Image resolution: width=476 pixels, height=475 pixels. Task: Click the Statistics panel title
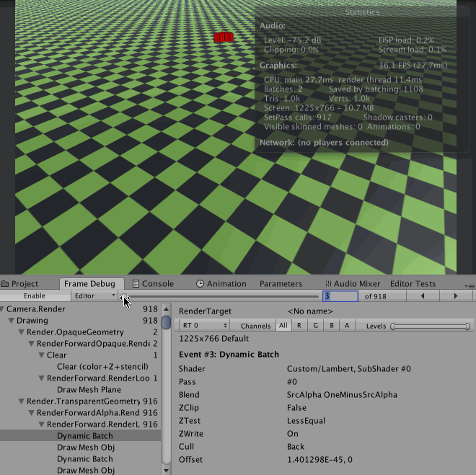point(362,12)
